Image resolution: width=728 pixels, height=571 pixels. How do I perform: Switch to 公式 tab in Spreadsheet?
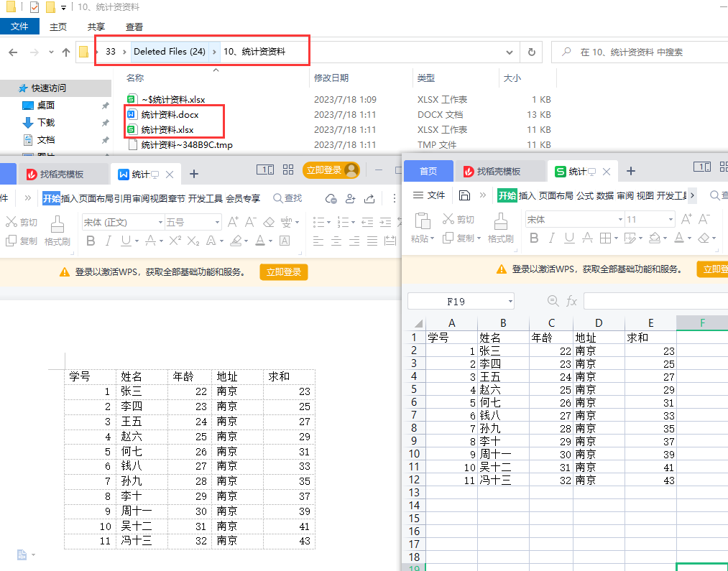click(x=585, y=196)
